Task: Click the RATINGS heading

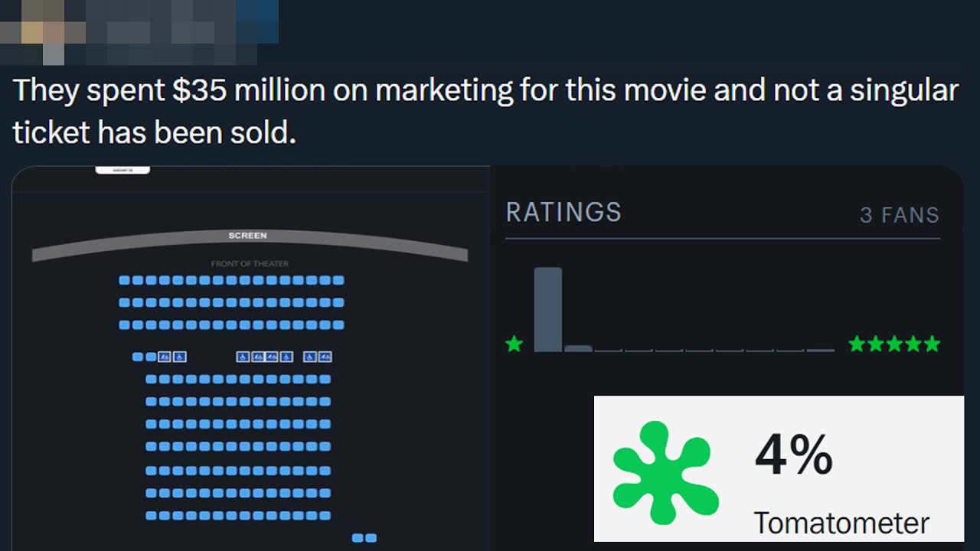Action: [x=563, y=213]
